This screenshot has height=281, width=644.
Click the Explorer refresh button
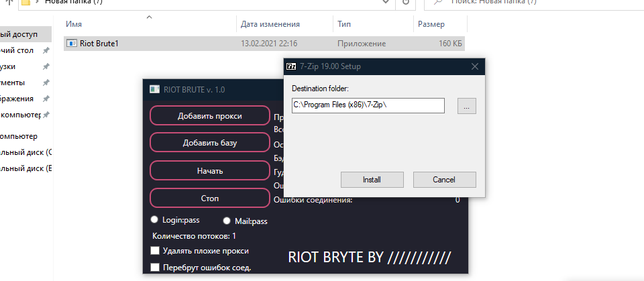tap(406, 3)
